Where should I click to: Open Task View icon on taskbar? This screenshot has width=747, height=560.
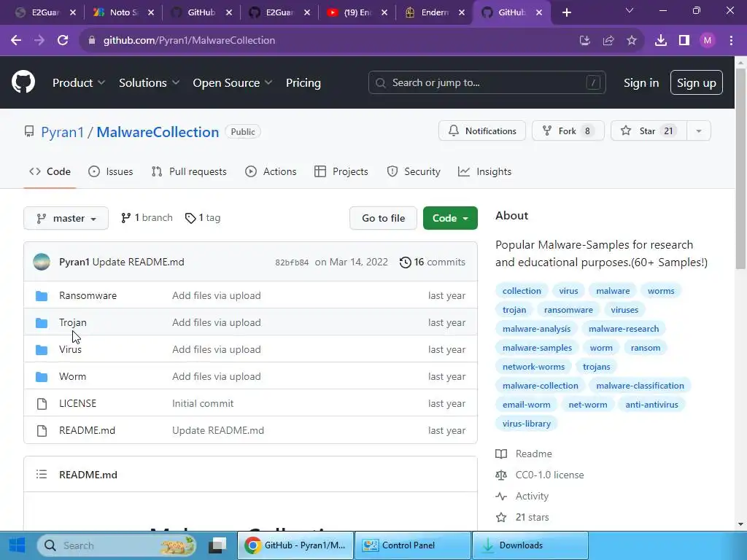pos(217,545)
